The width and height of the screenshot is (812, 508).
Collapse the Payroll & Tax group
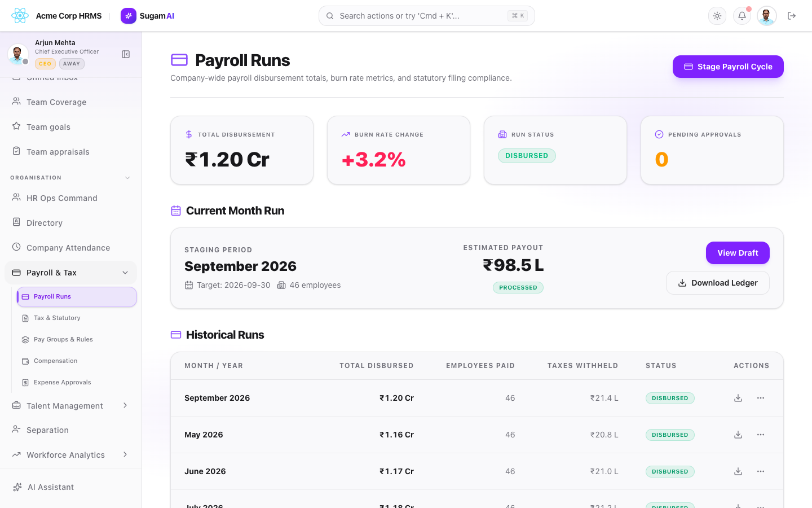click(x=70, y=273)
